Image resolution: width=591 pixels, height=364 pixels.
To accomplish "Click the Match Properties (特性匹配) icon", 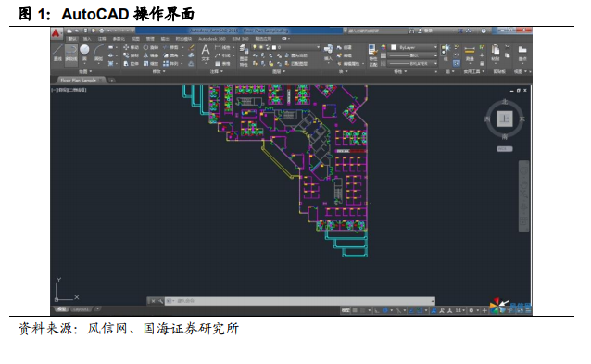I will click(372, 55).
